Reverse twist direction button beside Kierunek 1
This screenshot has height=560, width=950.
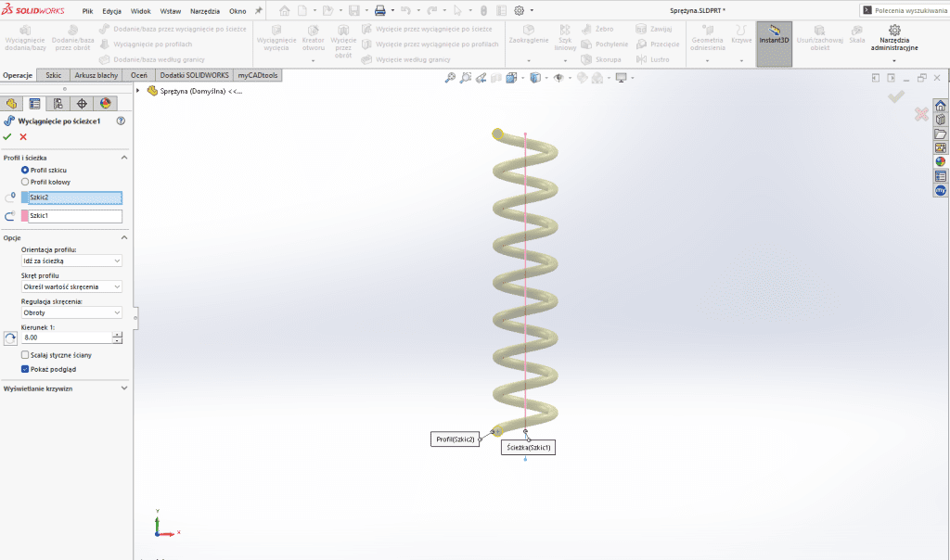[10, 338]
